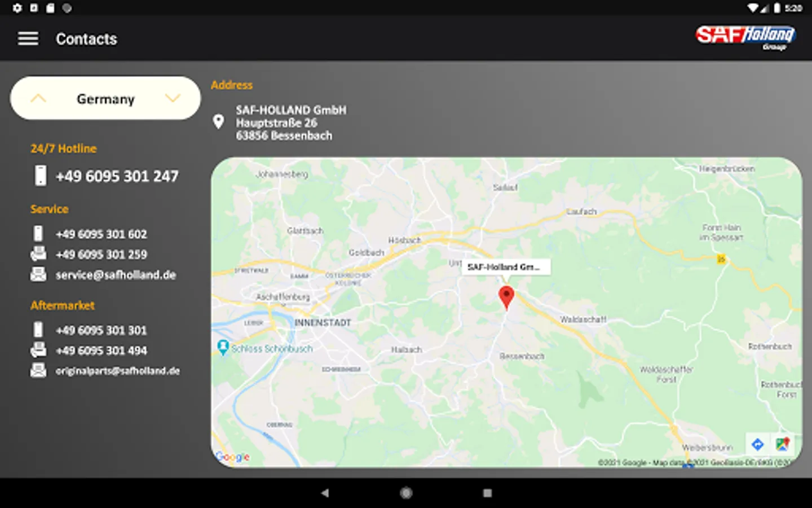The height and width of the screenshot is (508, 812).
Task: Select next country with down chevron
Action: click(173, 98)
